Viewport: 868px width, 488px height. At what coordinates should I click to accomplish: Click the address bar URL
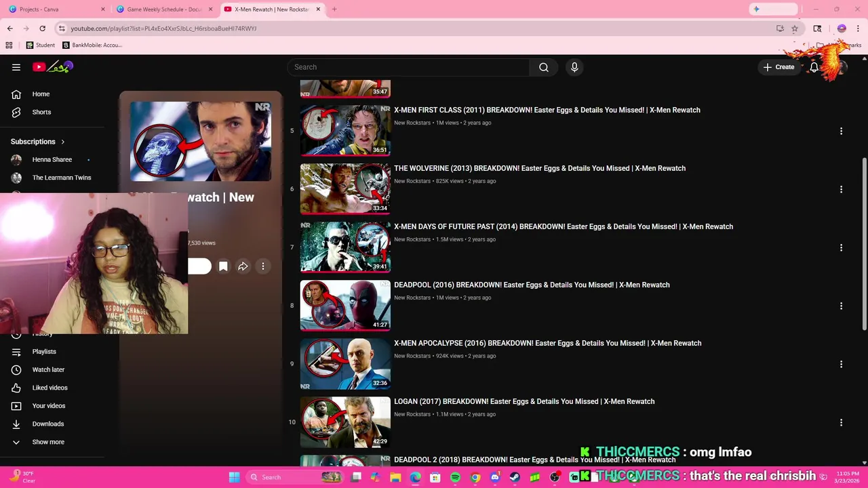(163, 28)
